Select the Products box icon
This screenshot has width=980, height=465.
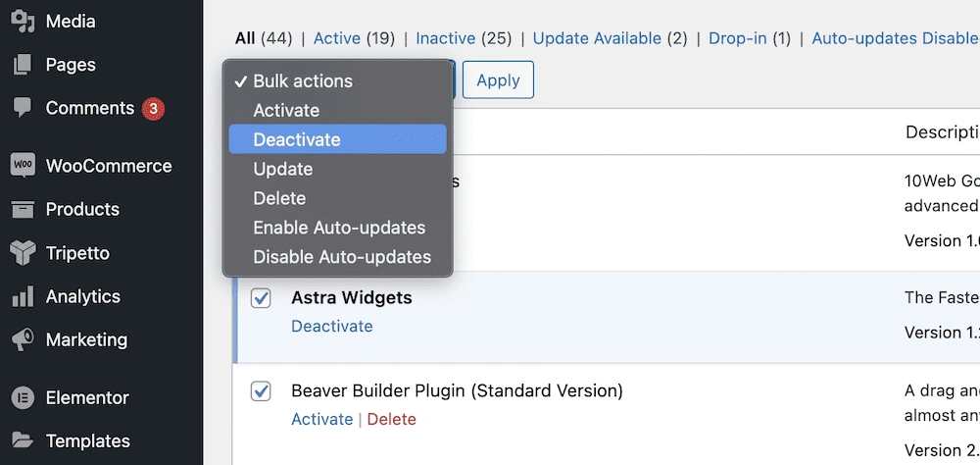(x=23, y=209)
